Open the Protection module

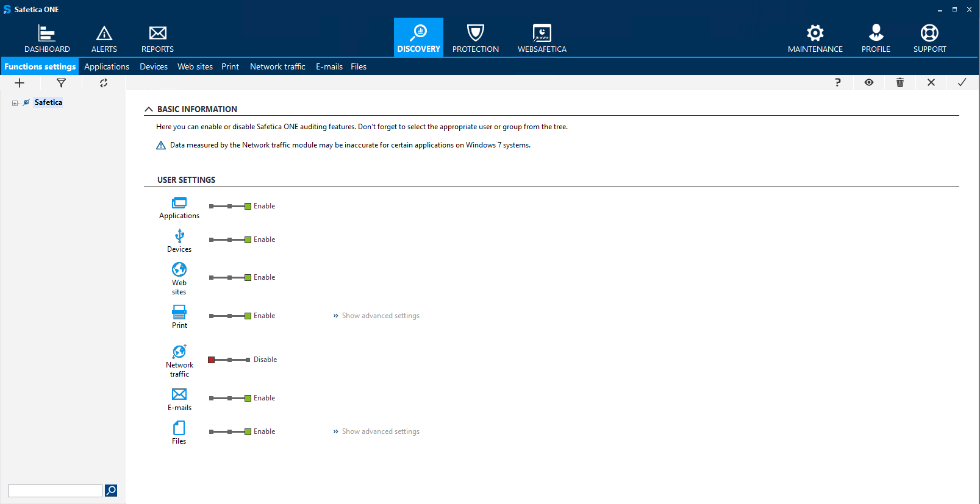476,38
